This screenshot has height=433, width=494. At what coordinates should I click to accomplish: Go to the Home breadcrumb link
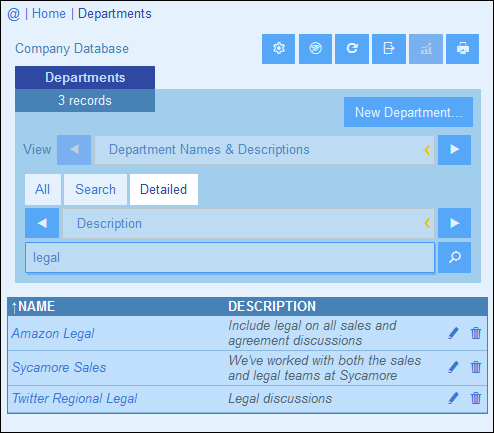tap(49, 14)
